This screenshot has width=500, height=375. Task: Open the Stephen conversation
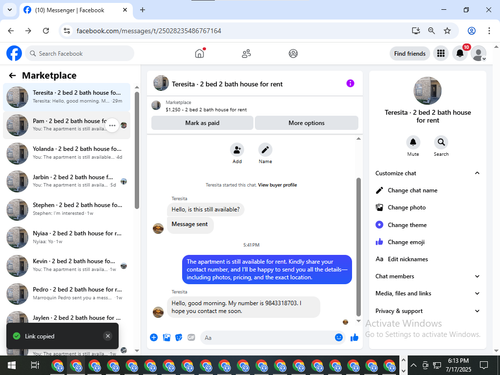pos(67,209)
